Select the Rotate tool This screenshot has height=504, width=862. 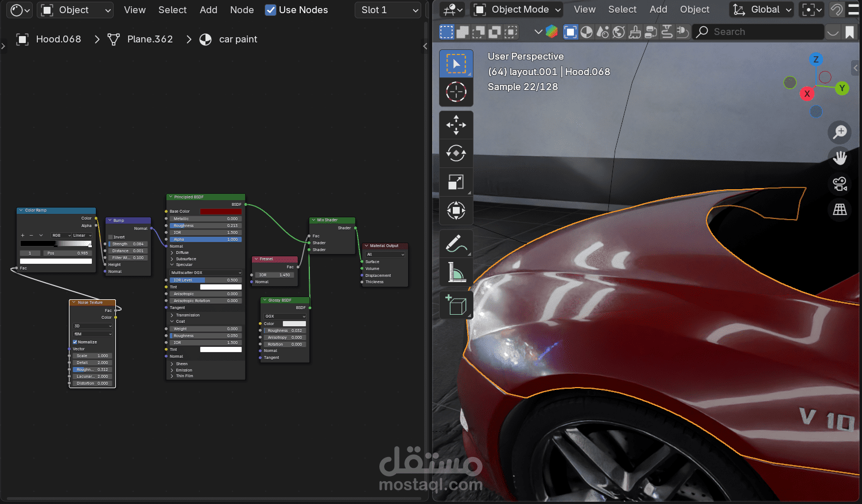pos(456,153)
